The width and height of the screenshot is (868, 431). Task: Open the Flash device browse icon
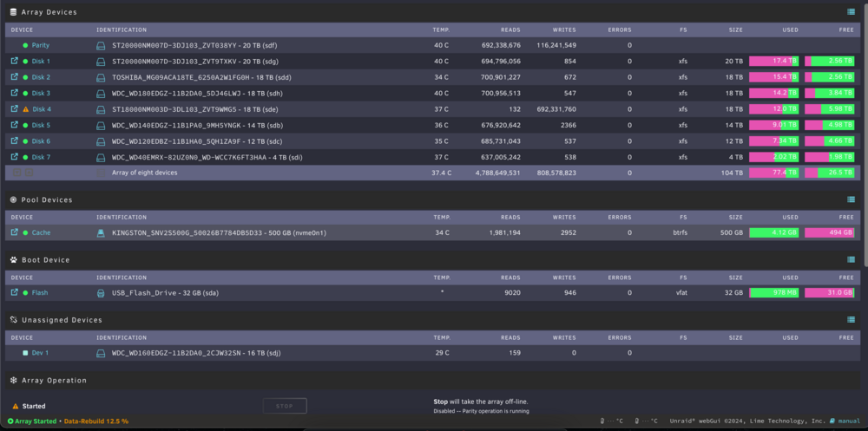[x=15, y=293]
